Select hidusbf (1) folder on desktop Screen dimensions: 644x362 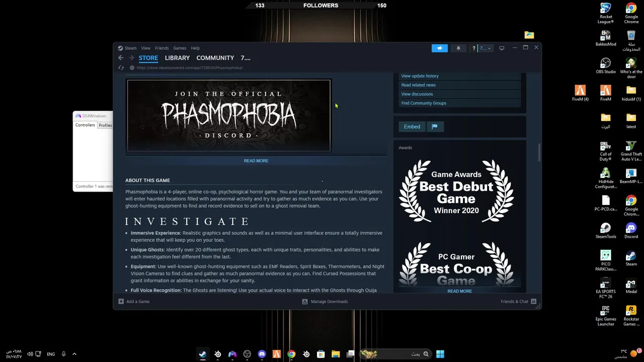[x=631, y=94]
